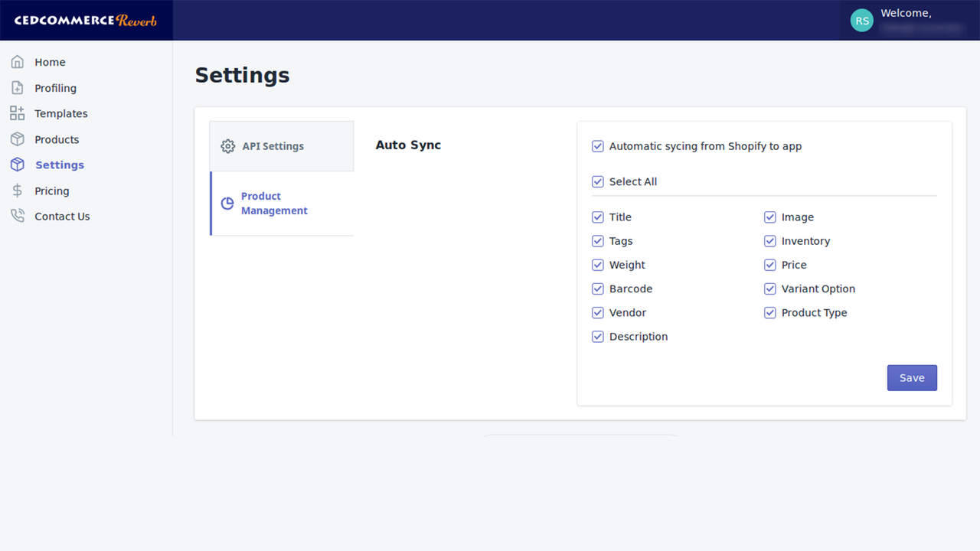Screen dimensions: 980x551
Task: Click the RS user avatar
Action: coord(861,20)
